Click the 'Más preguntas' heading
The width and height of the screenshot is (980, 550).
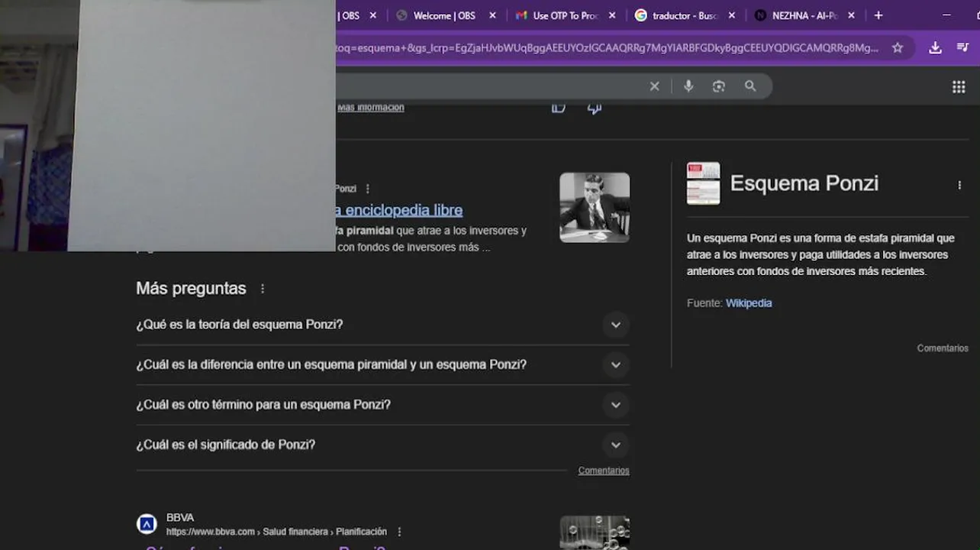(191, 289)
